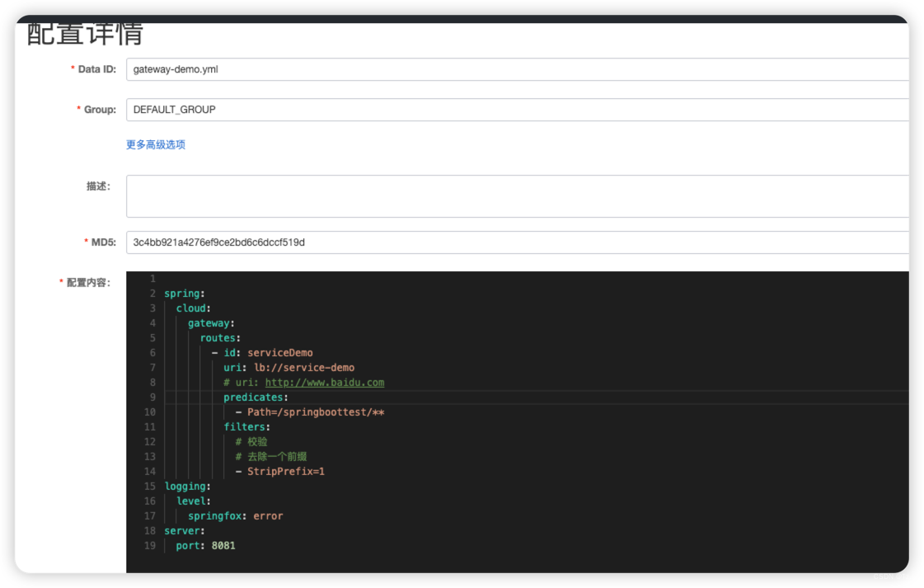Click the 配置详情 page heading
Image resolution: width=924 pixels, height=588 pixels.
tap(85, 34)
